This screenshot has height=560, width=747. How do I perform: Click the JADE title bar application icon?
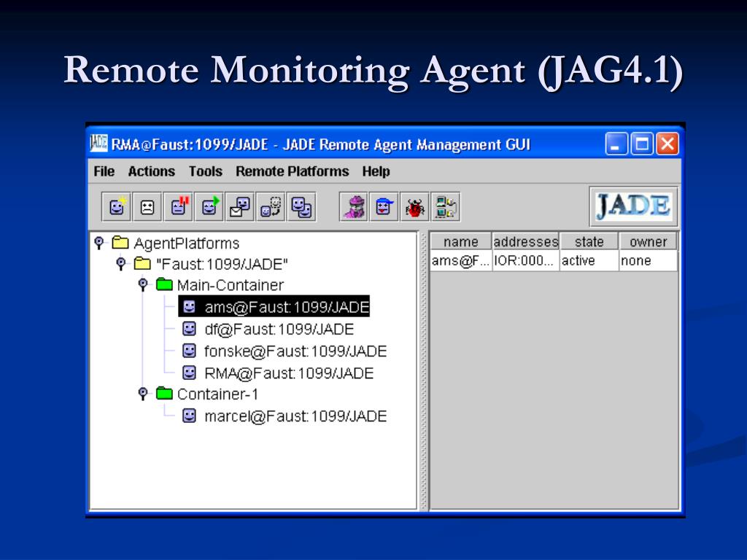point(98,144)
